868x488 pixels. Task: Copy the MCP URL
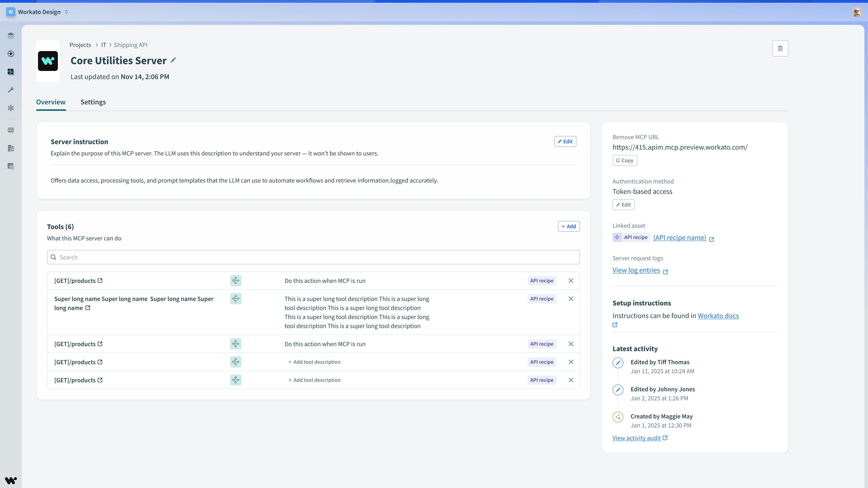coord(624,161)
